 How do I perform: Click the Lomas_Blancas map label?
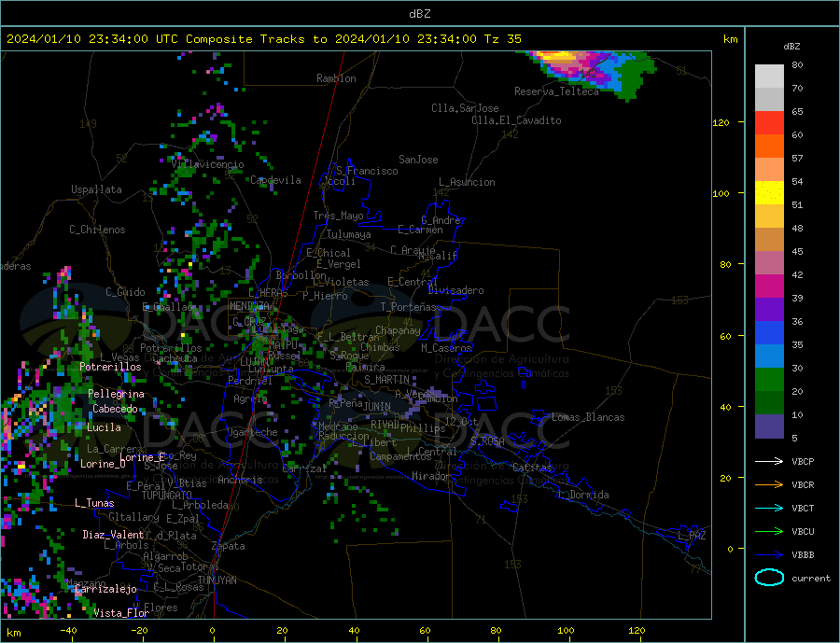[588, 417]
